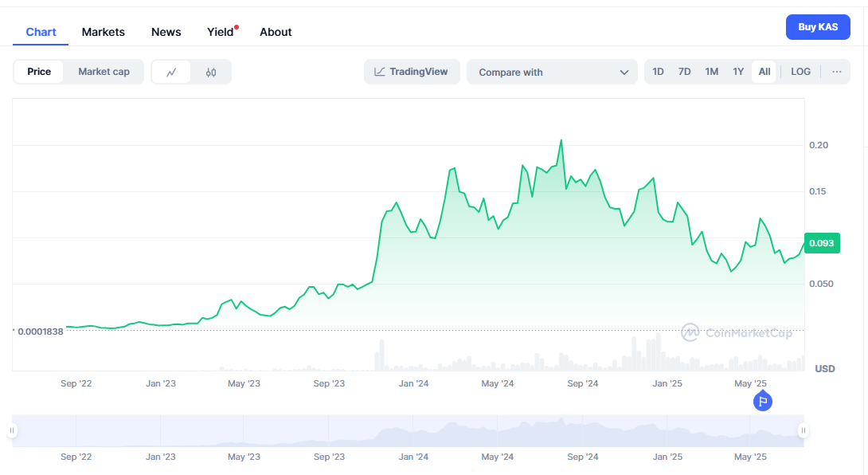Select the Price toggle
This screenshot has height=475, width=868.
tap(39, 72)
